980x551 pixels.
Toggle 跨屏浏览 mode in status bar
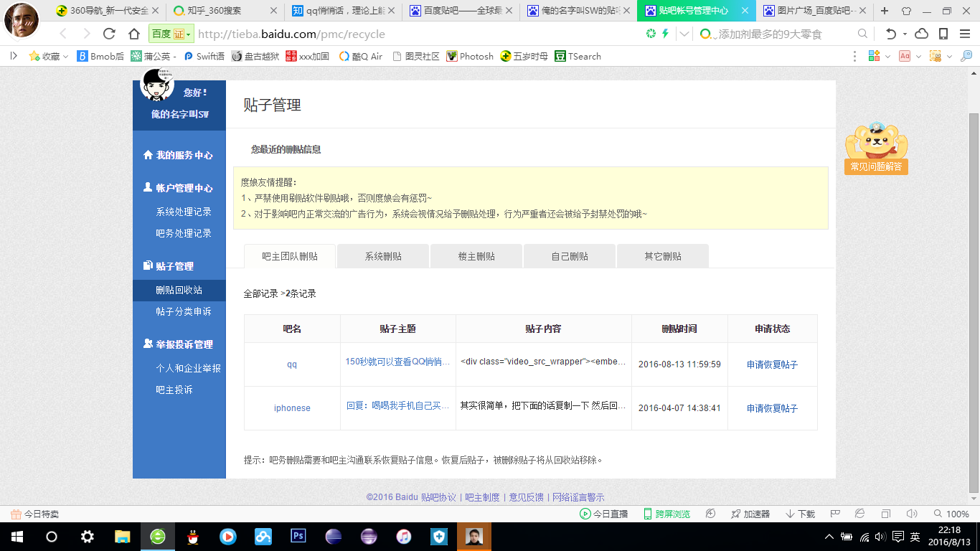point(667,514)
